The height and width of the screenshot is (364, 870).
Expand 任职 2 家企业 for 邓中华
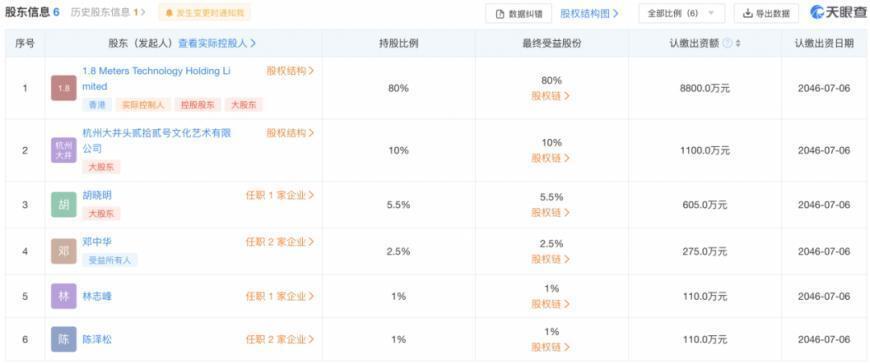click(280, 242)
